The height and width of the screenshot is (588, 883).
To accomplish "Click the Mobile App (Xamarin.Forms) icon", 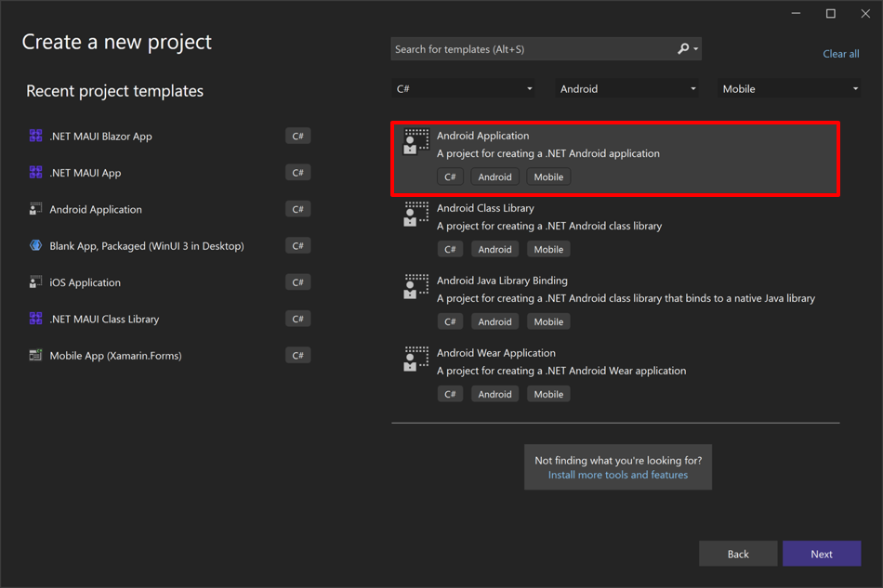I will 33,355.
